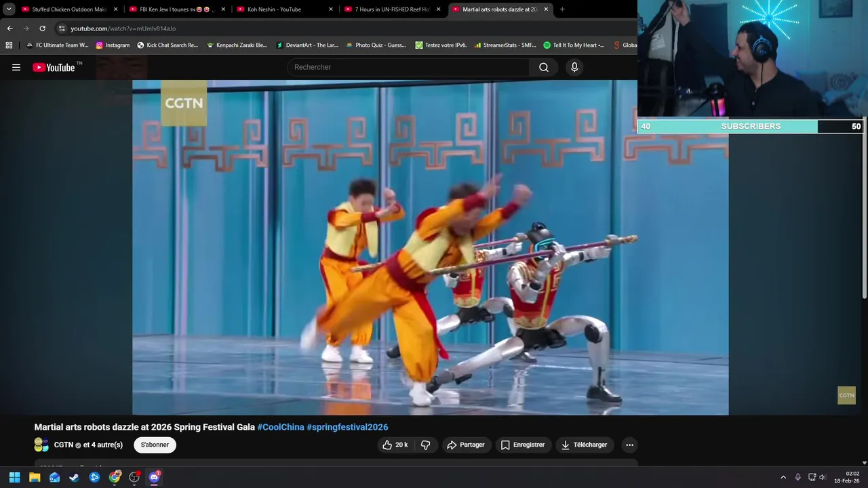868x488 pixels.
Task: Open Tell It To My Heart bookmark
Action: coord(574,45)
